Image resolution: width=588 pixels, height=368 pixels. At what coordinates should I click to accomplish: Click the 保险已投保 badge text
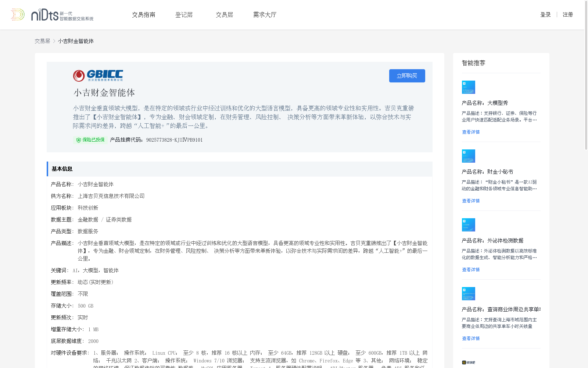click(93, 140)
